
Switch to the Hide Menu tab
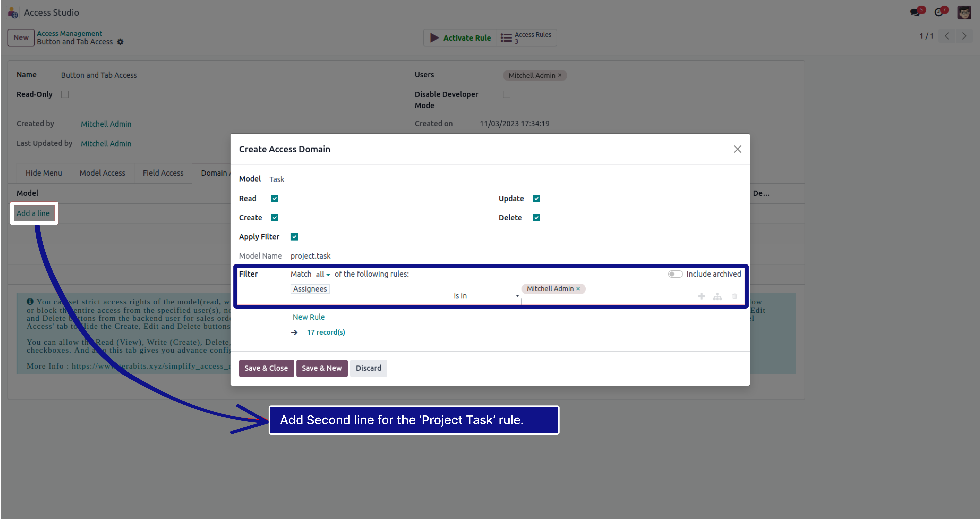tap(44, 173)
